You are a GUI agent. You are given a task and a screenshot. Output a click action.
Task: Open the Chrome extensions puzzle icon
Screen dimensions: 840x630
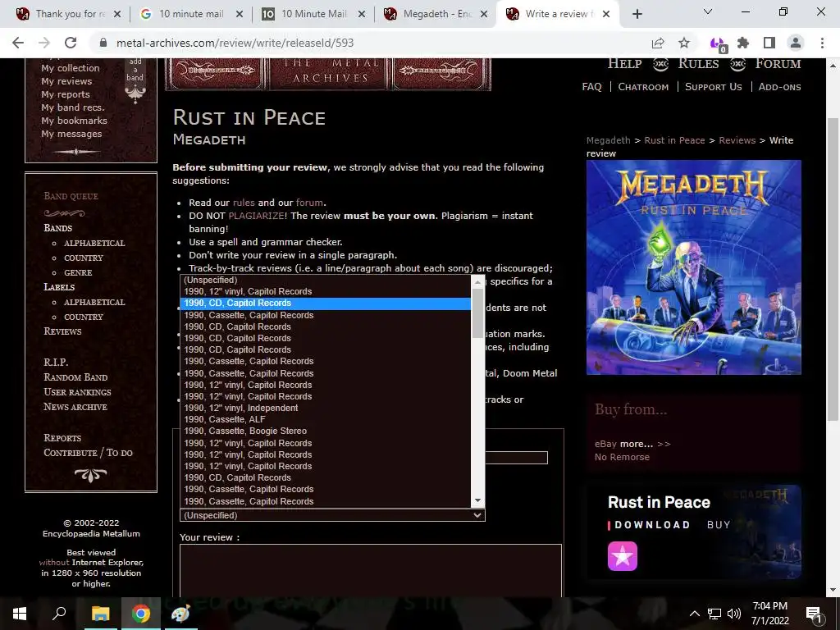coord(743,43)
